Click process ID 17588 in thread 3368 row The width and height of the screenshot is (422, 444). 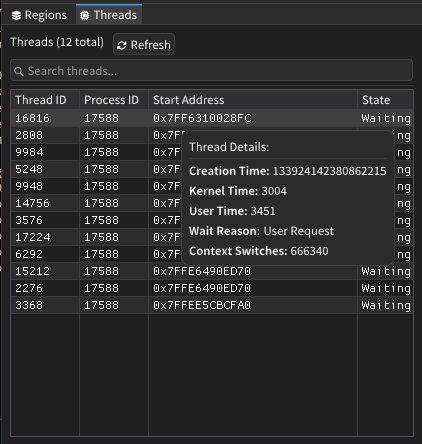[101, 305]
